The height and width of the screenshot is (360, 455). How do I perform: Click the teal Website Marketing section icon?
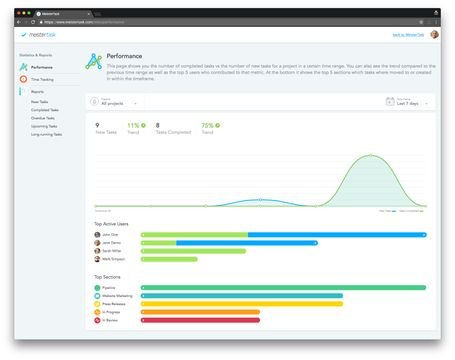click(97, 296)
